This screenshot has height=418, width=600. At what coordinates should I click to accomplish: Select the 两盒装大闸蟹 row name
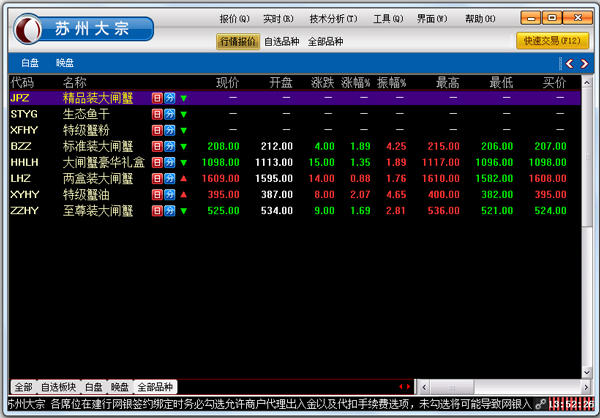[98, 178]
